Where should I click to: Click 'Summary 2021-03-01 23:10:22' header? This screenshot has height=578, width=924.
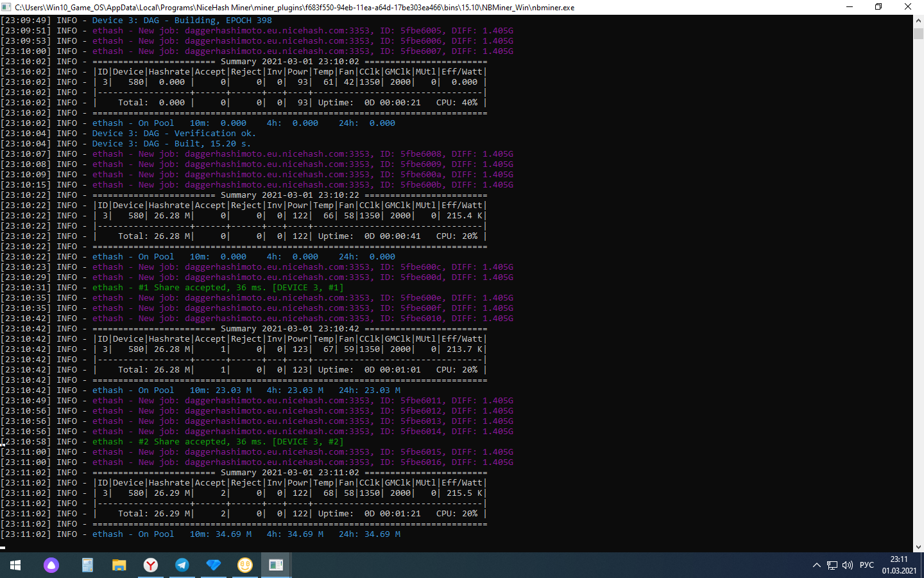[290, 195]
